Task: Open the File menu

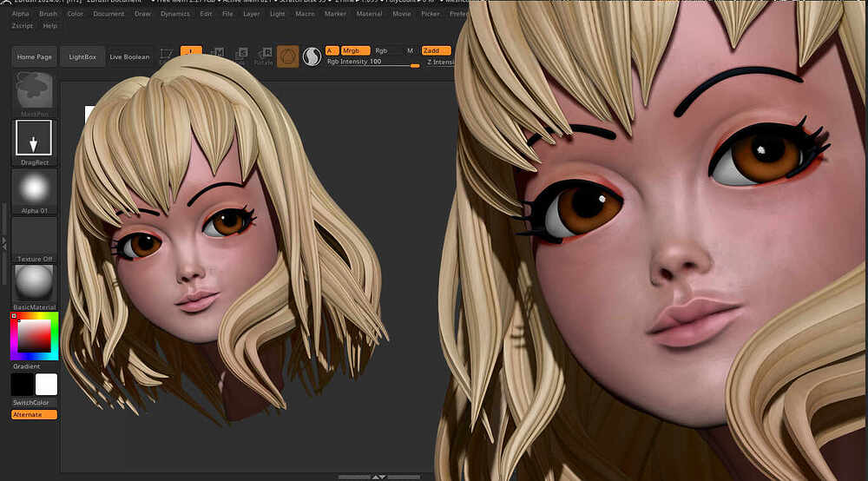Action: click(227, 14)
